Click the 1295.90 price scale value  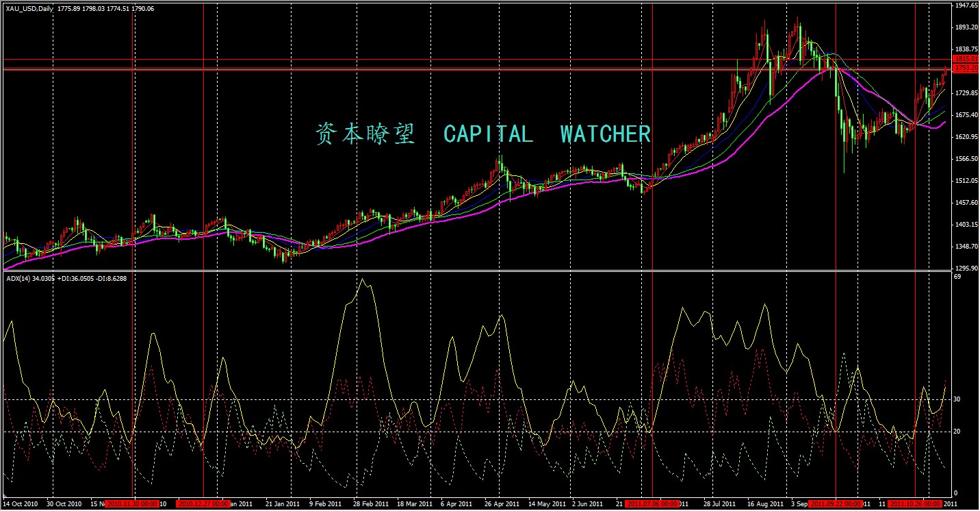(x=966, y=269)
